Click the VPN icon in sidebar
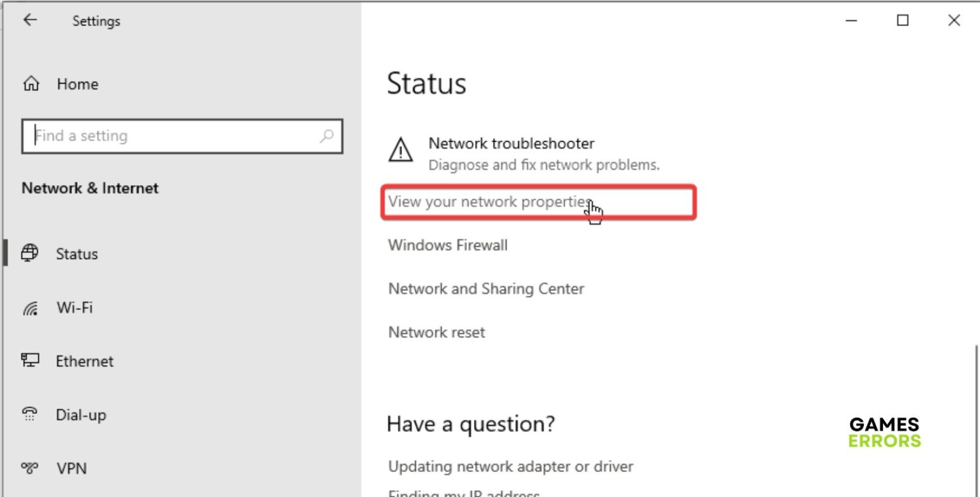This screenshot has width=980, height=497. click(x=30, y=468)
